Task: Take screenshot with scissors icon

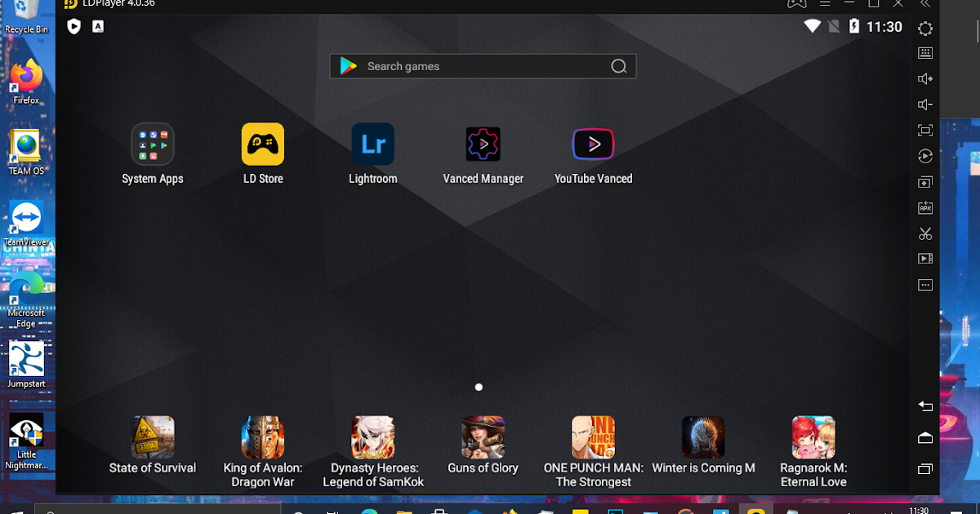Action: click(925, 234)
